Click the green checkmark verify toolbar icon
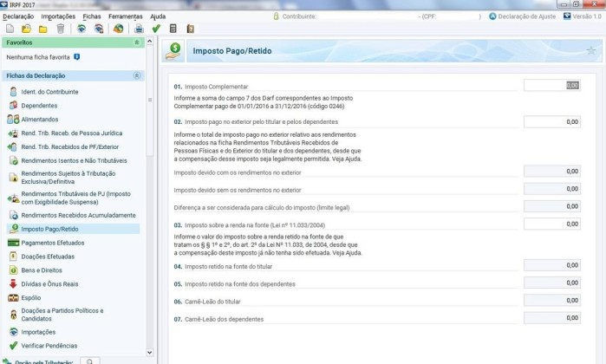 (x=156, y=29)
